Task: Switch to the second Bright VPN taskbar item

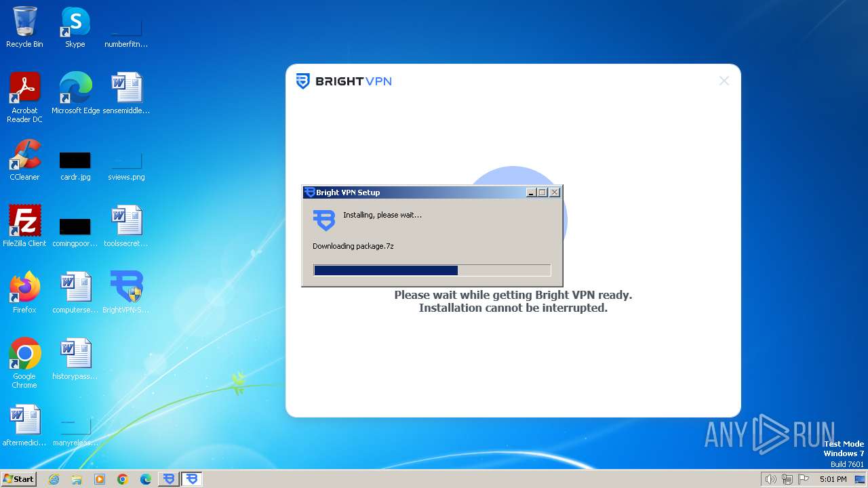Action: coord(192,479)
